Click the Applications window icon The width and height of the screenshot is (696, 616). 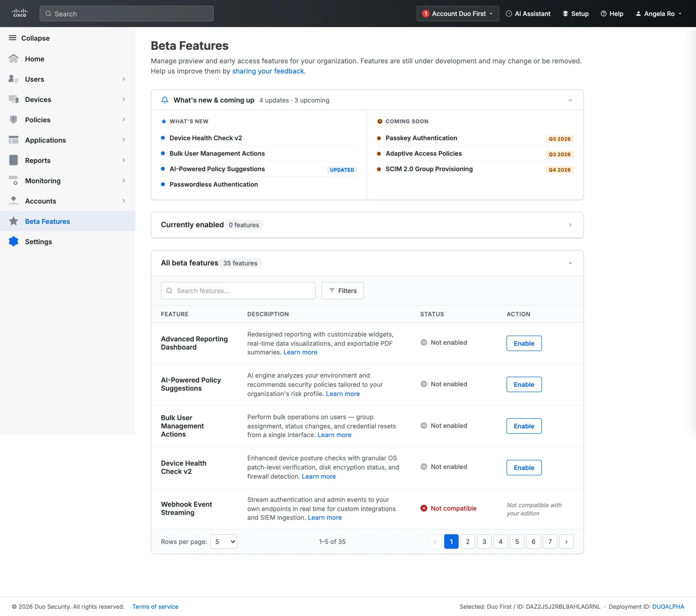[14, 140]
